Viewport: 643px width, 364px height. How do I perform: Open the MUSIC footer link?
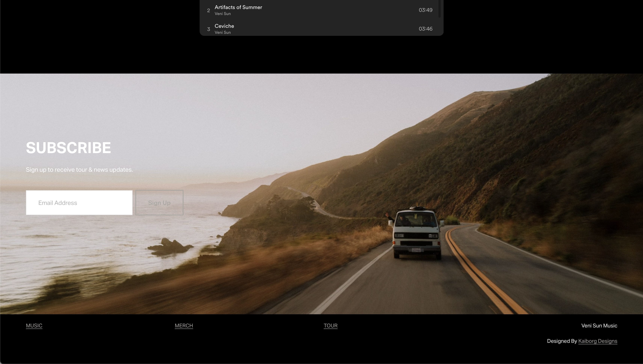coord(34,326)
